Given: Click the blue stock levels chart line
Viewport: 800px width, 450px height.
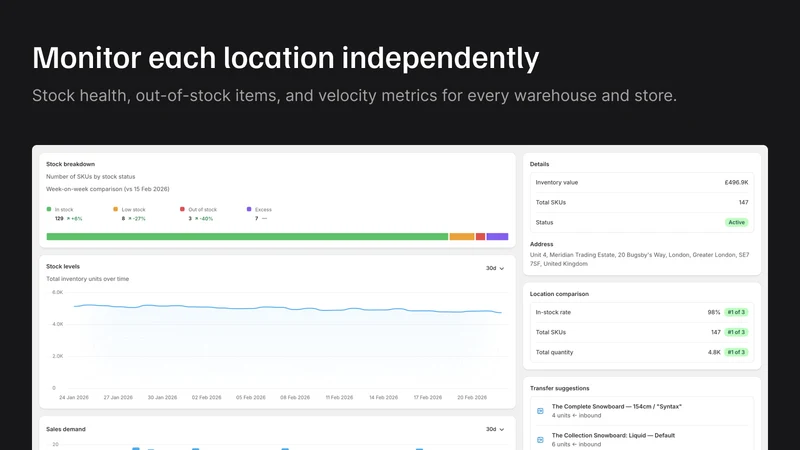Looking at the screenshot, I should pyautogui.click(x=288, y=308).
